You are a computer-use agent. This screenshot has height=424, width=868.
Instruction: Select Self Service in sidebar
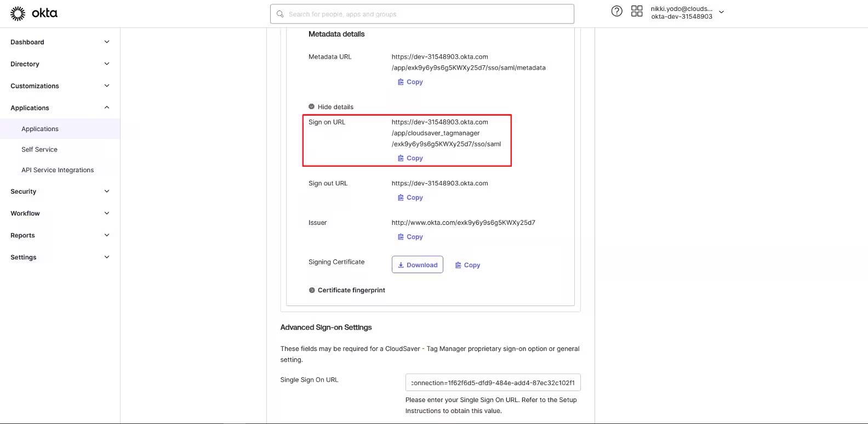[39, 149]
